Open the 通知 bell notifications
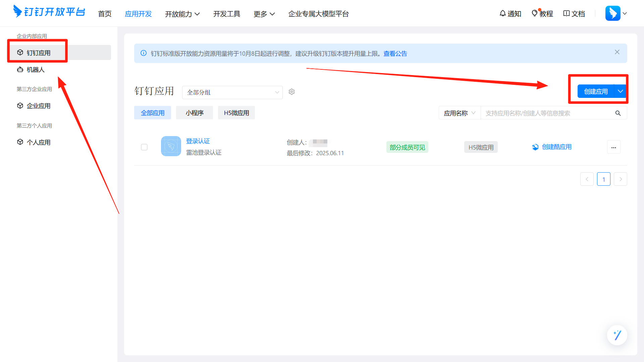 510,13
